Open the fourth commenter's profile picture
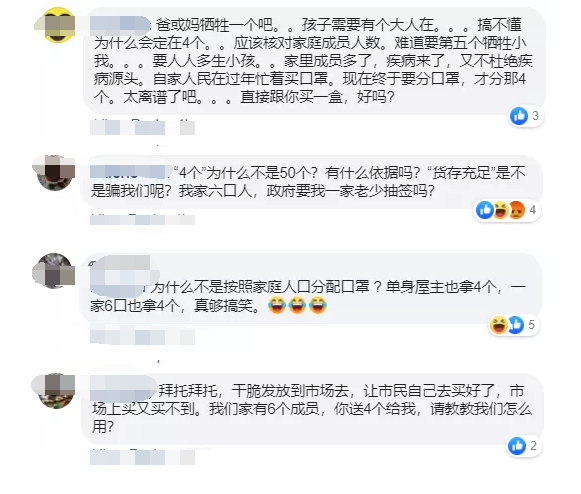Image resolution: width=581 pixels, height=494 pixels. pyautogui.click(x=54, y=391)
